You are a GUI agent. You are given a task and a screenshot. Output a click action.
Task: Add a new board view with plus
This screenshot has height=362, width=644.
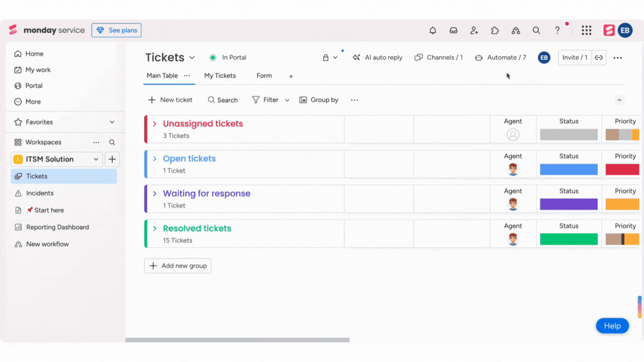291,76
